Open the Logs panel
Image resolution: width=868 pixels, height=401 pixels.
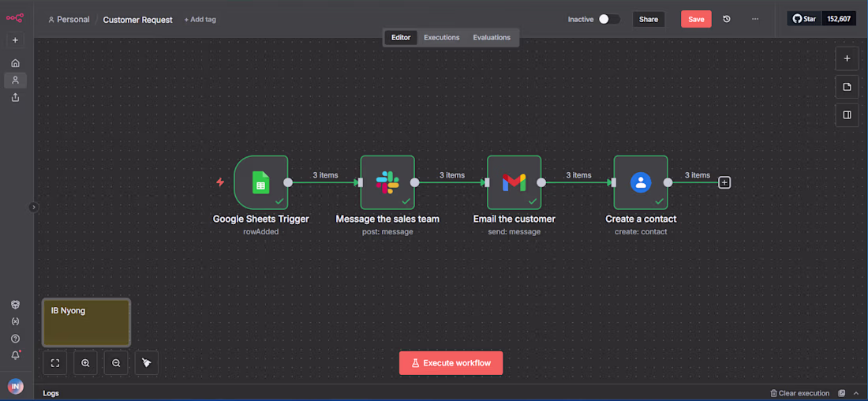pos(51,393)
